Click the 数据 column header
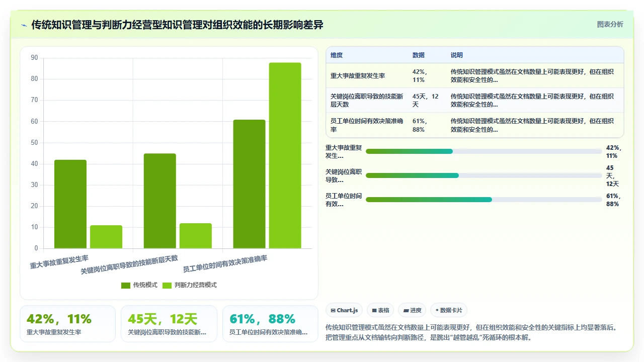Viewport: 644px width, 362px height. [419, 55]
